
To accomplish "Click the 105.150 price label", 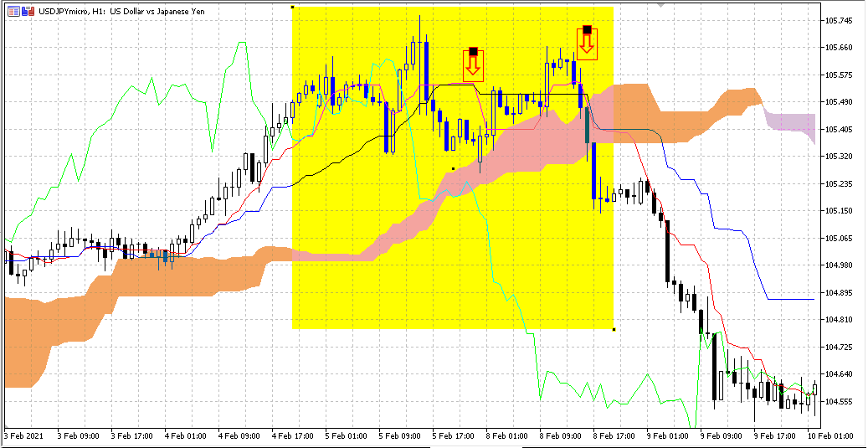I will pos(839,211).
